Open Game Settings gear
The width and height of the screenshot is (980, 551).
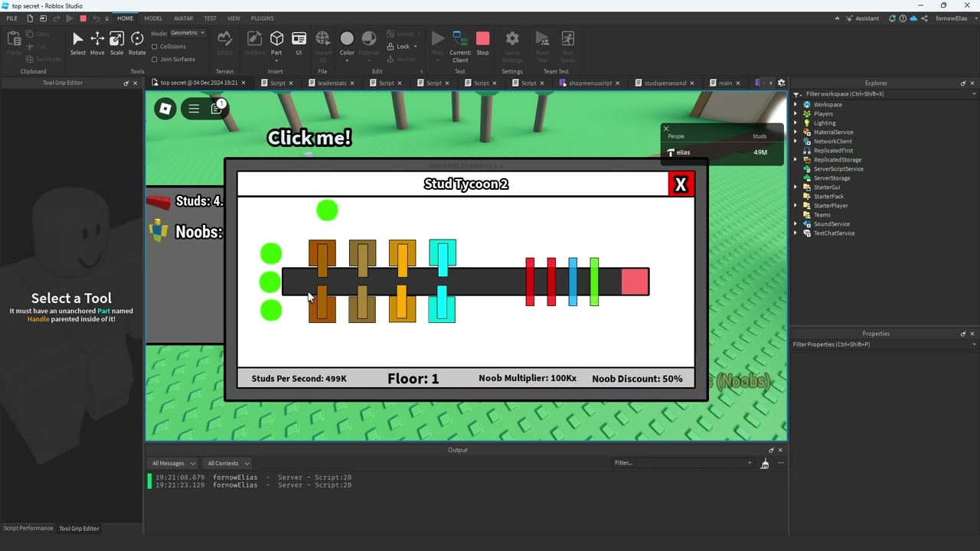512,46
